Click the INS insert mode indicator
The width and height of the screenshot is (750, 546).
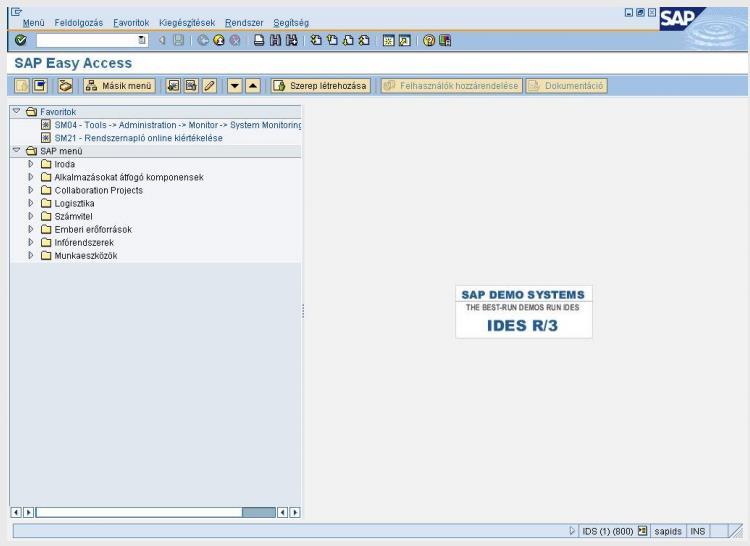coord(697,531)
